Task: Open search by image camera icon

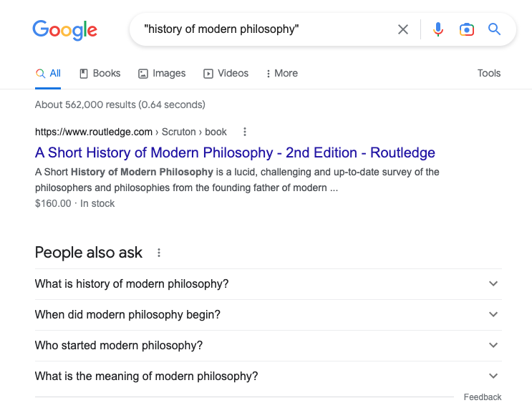Action: tap(467, 29)
